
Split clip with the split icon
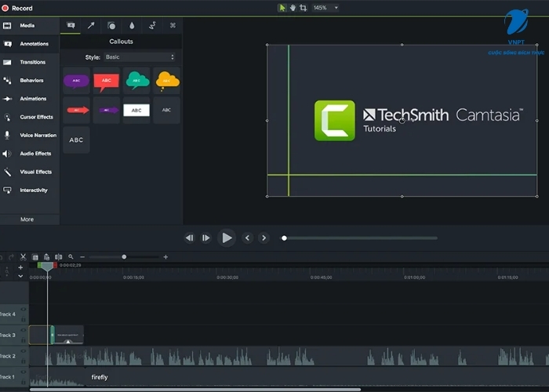pyautogui.click(x=59, y=257)
